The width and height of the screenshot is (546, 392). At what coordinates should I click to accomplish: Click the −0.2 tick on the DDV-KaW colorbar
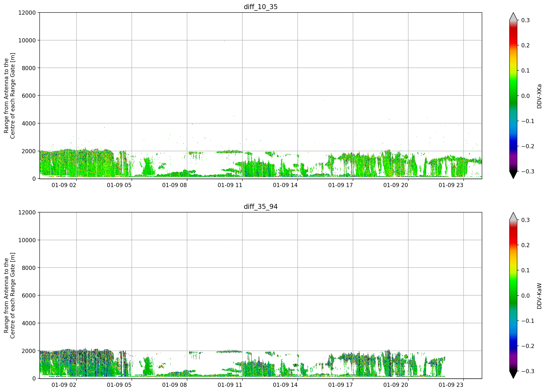[528, 346]
